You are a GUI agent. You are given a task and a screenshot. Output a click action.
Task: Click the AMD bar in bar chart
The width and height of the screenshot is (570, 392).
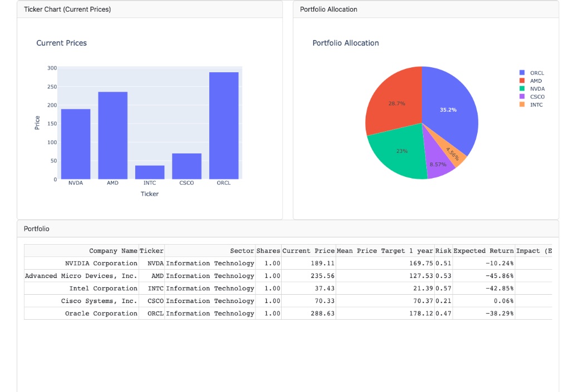pyautogui.click(x=112, y=136)
